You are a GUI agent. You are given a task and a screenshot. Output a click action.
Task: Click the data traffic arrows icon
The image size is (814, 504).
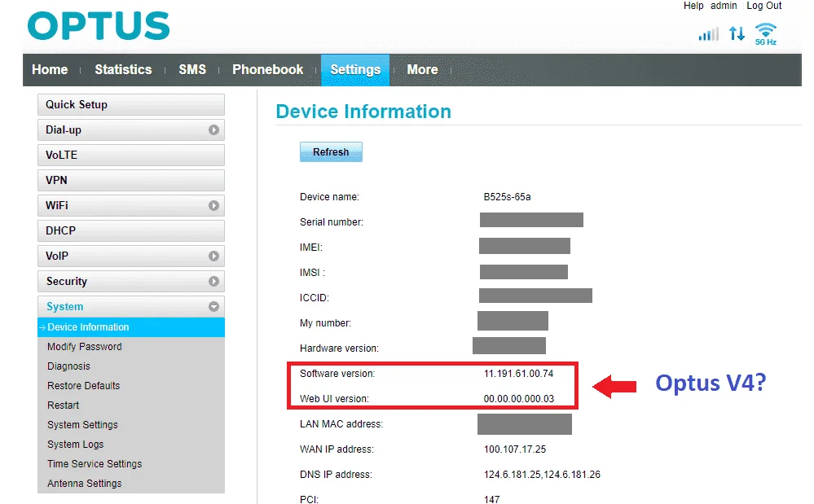[x=737, y=33]
